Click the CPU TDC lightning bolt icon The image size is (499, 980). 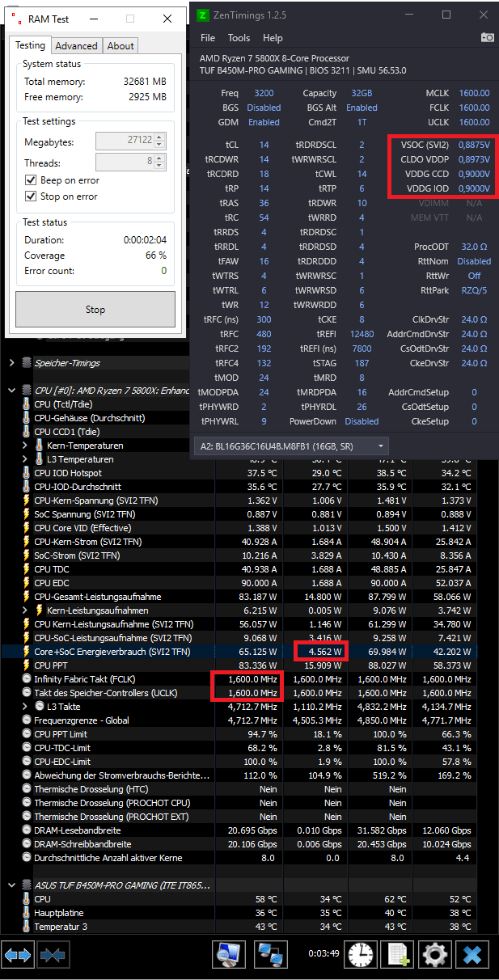coord(27,569)
